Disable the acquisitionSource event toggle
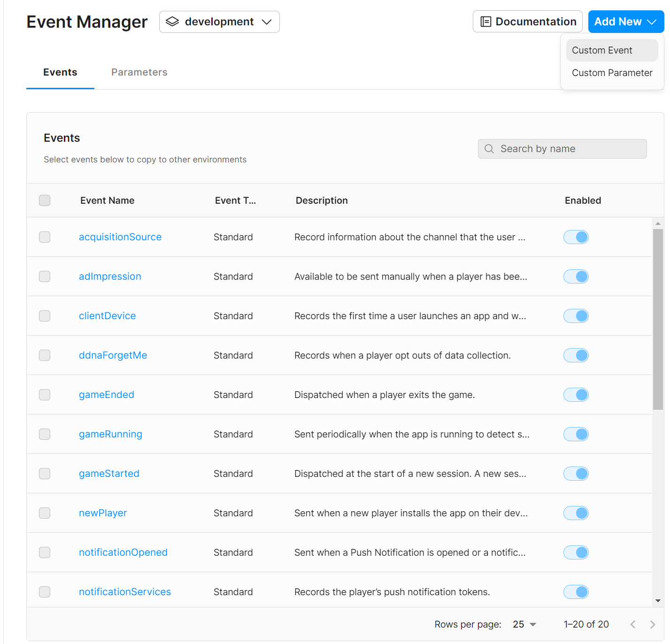Image resolution: width=670 pixels, height=644 pixels. tap(576, 237)
